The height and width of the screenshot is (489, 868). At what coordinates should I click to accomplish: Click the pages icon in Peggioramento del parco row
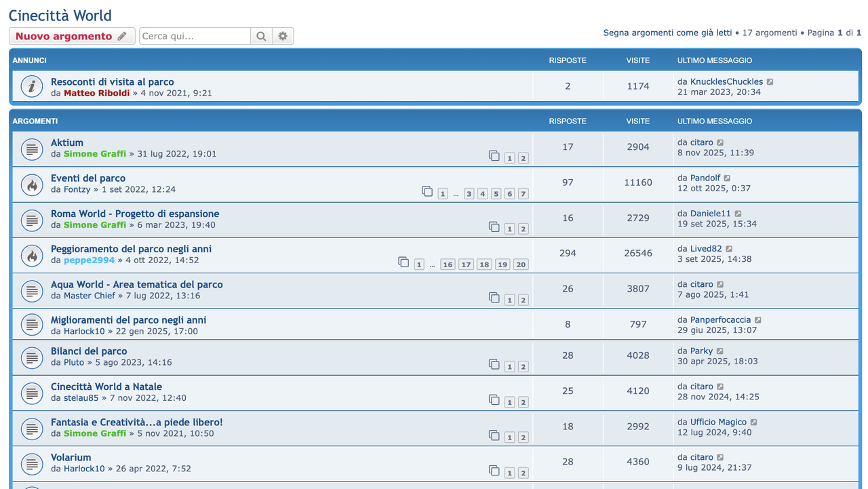pyautogui.click(x=403, y=262)
